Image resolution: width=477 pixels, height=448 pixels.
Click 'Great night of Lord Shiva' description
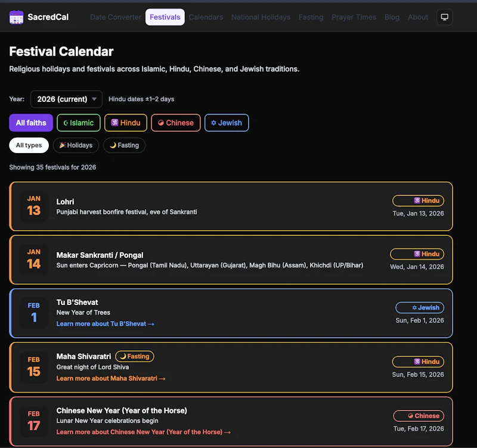[x=92, y=367]
